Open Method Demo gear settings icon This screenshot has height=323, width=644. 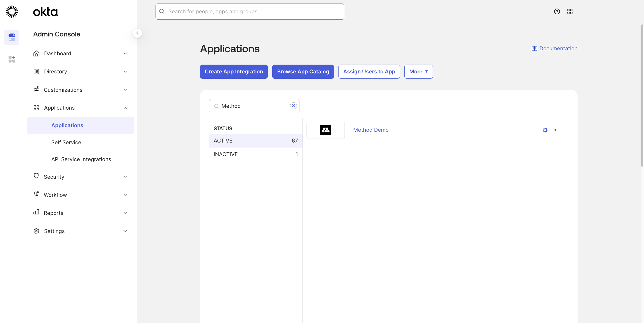pyautogui.click(x=545, y=130)
